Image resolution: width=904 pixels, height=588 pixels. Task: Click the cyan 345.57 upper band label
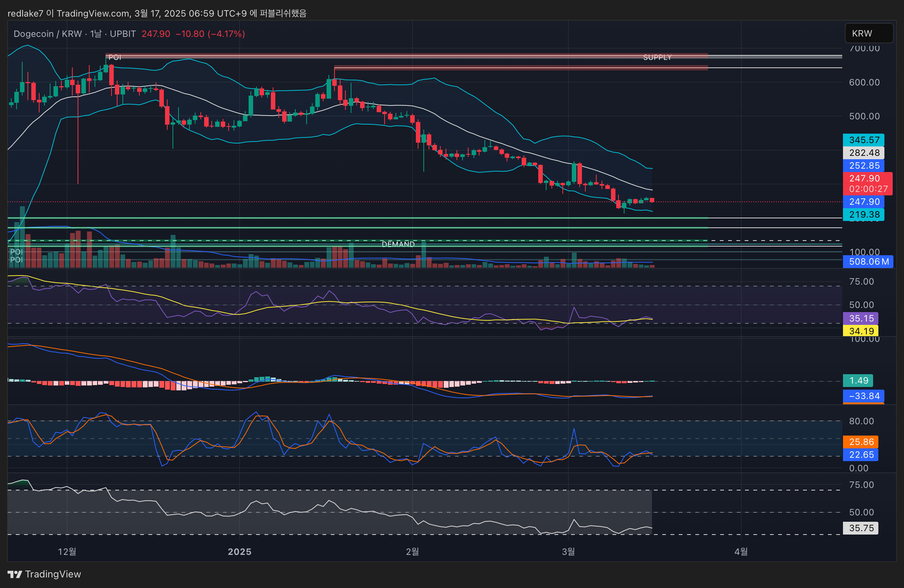tap(863, 140)
